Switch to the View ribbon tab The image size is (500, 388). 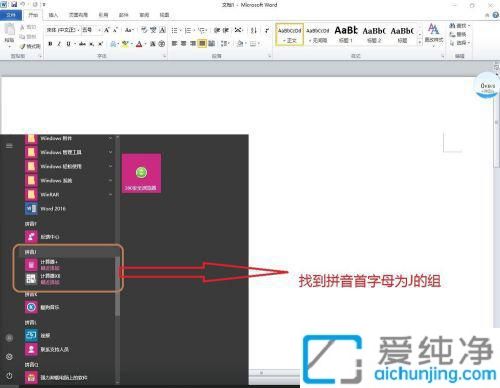point(164,15)
